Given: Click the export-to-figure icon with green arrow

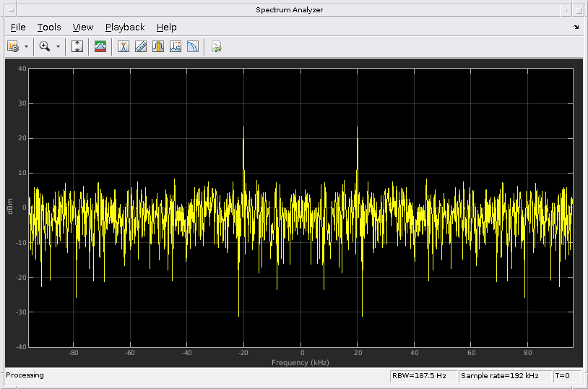Looking at the screenshot, I should point(216,46).
